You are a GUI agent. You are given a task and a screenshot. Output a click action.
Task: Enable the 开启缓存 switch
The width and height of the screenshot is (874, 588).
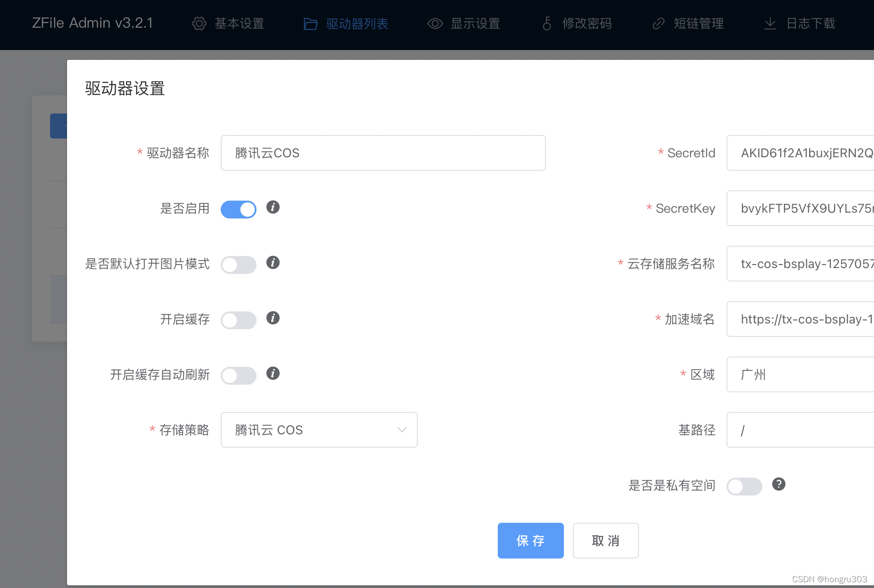click(239, 320)
